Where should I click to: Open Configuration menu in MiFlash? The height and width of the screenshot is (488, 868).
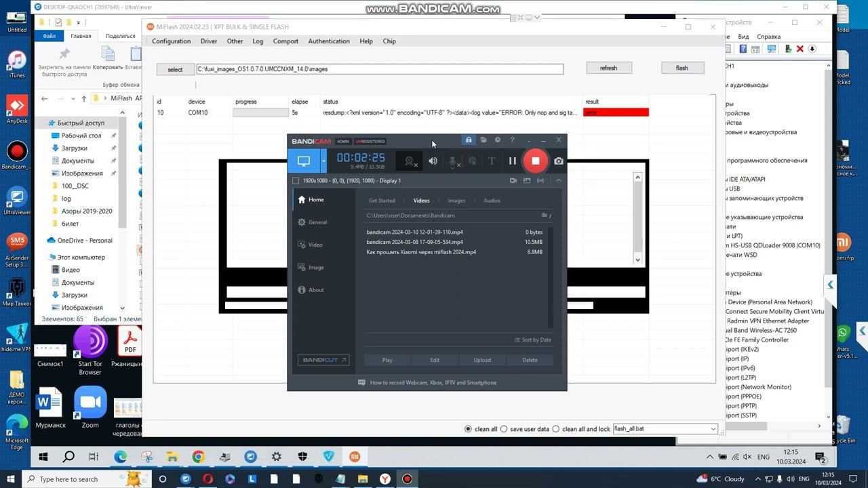171,41
